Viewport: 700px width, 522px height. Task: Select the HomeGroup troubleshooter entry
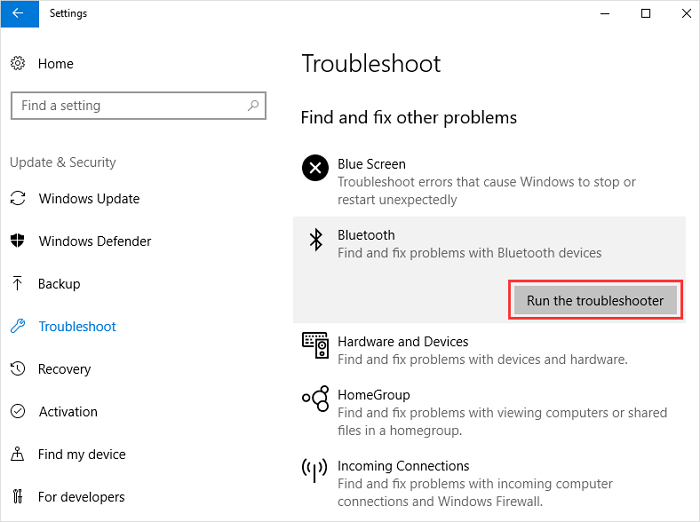[374, 395]
